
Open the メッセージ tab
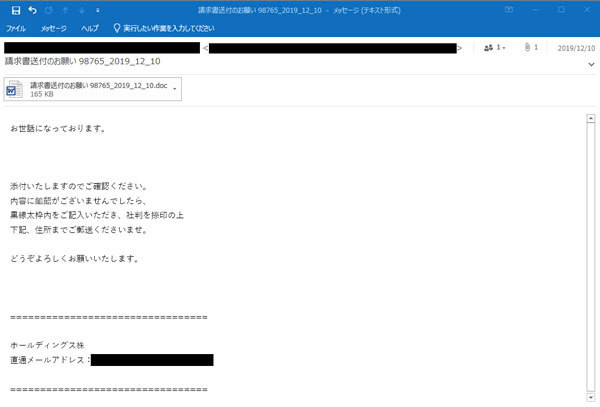[54, 28]
